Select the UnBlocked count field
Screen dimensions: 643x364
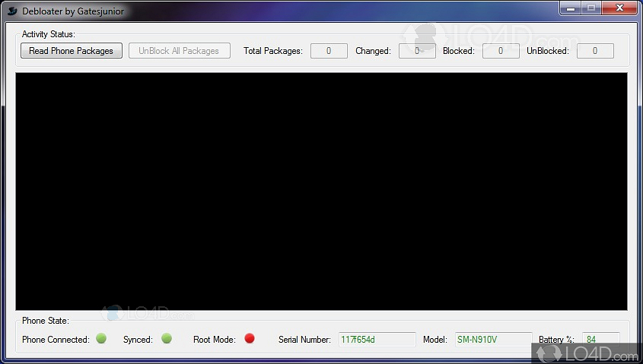(595, 51)
